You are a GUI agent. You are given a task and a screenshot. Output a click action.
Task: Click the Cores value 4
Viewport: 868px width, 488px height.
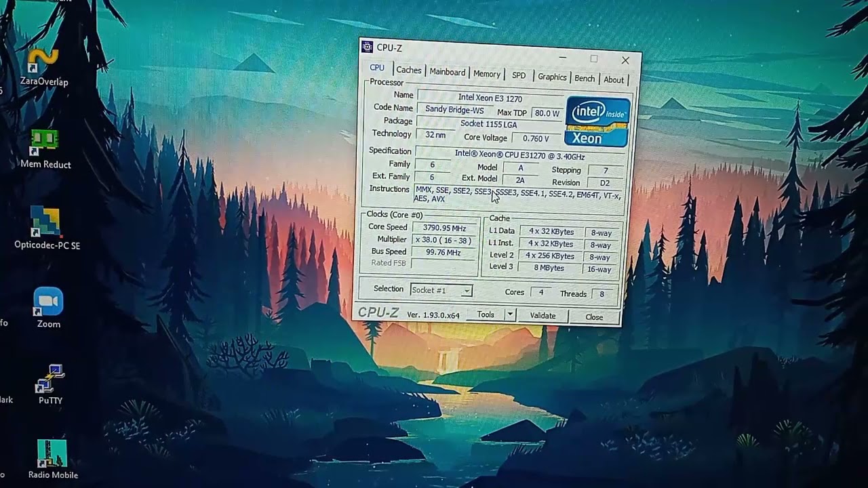tap(540, 293)
